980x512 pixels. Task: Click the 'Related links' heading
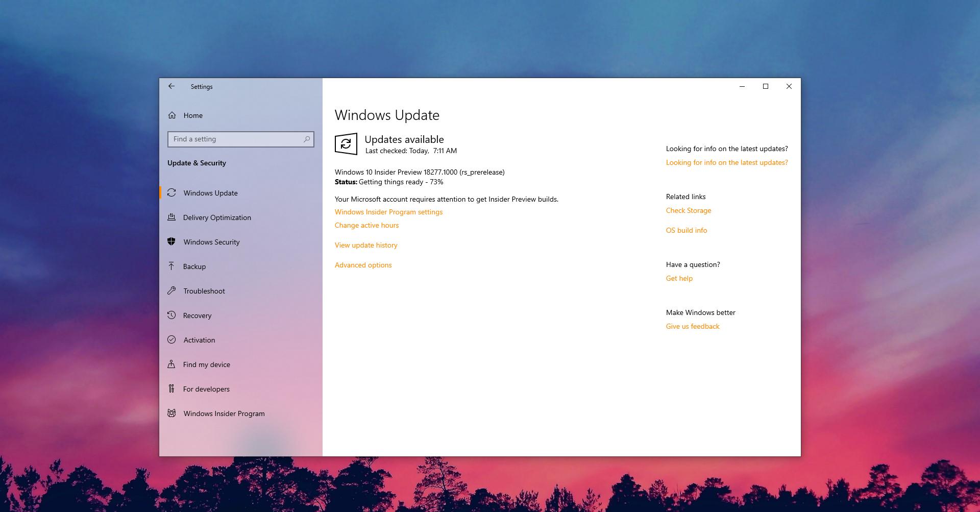point(685,197)
